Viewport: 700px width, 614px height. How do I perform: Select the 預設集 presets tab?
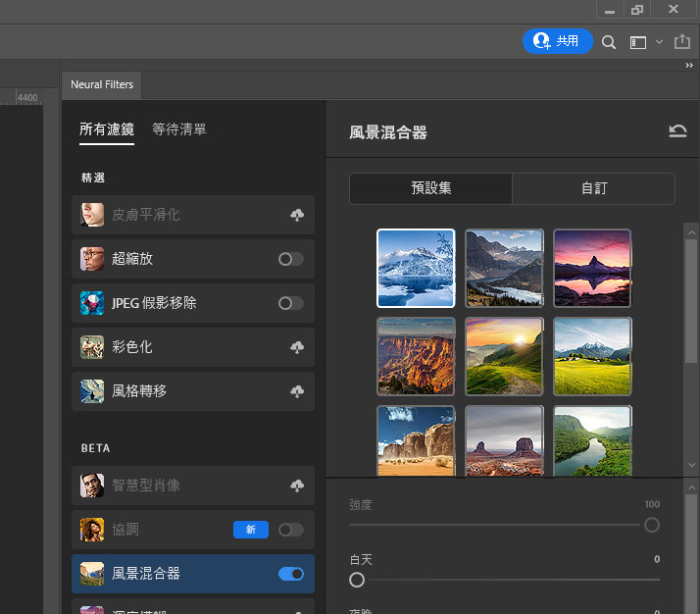pyautogui.click(x=431, y=188)
